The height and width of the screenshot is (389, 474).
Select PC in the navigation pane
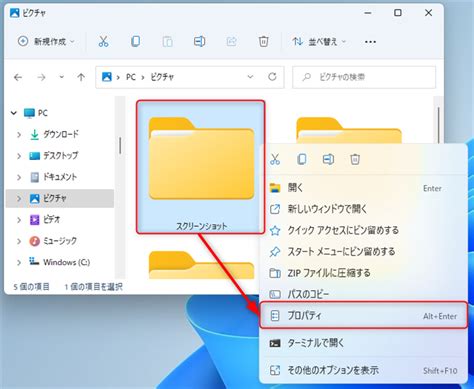coord(36,113)
